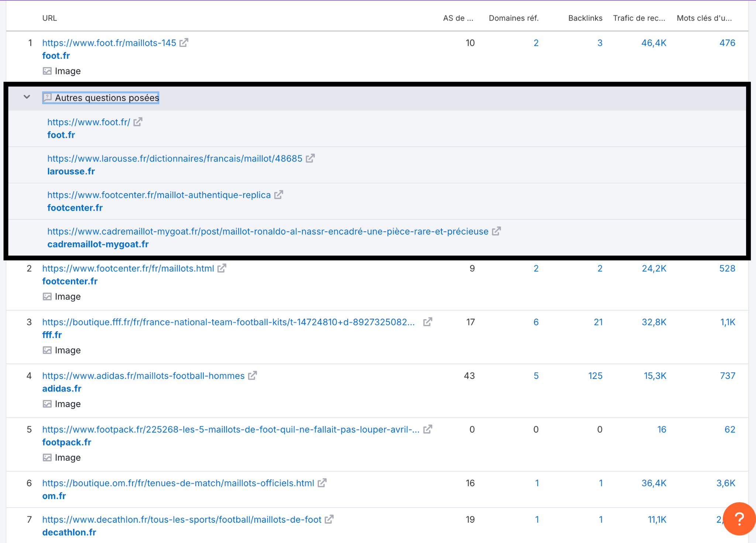Viewport: 756px width, 543px height.
Task: Open external link icon for larousse.fr dictionary URL
Action: coord(310,158)
